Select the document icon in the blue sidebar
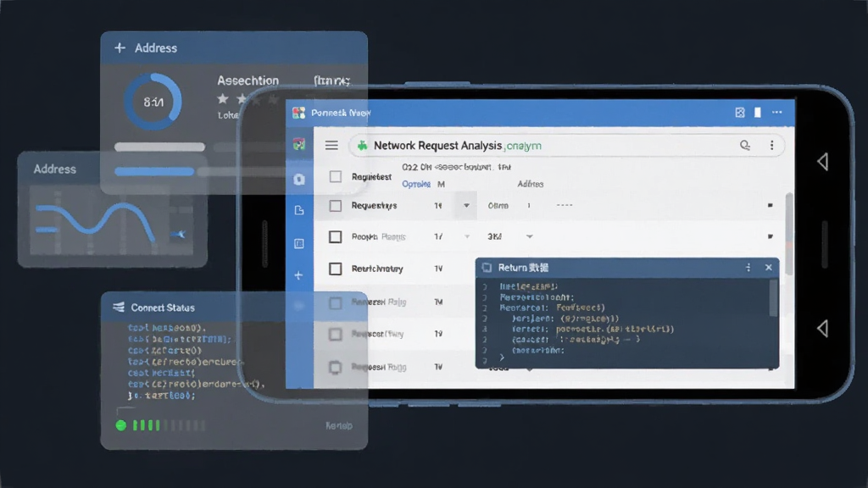The image size is (868, 488). [x=299, y=210]
